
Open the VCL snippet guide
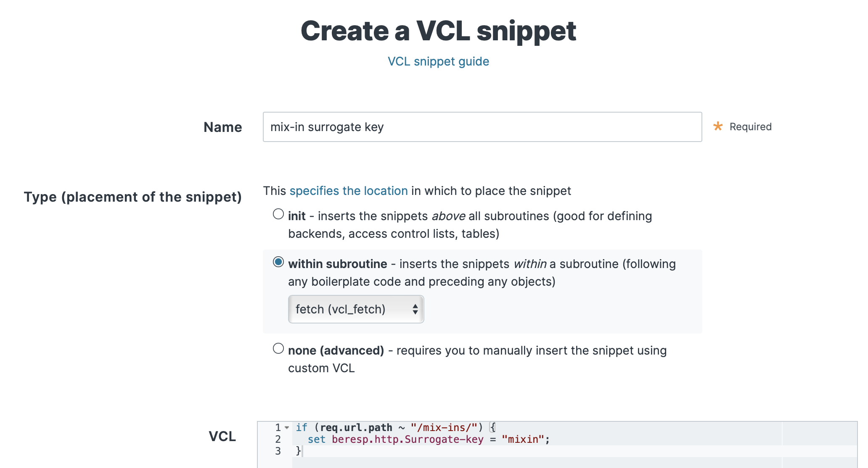tap(438, 61)
